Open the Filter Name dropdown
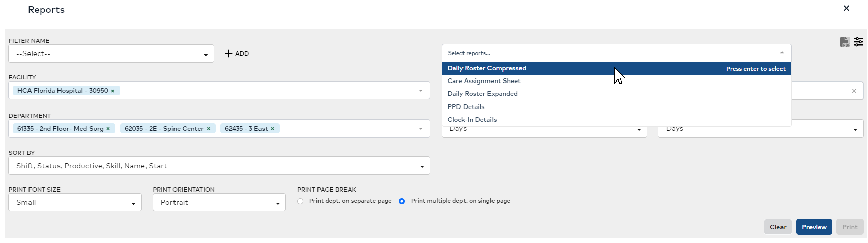Image resolution: width=868 pixels, height=243 pixels. 111,53
